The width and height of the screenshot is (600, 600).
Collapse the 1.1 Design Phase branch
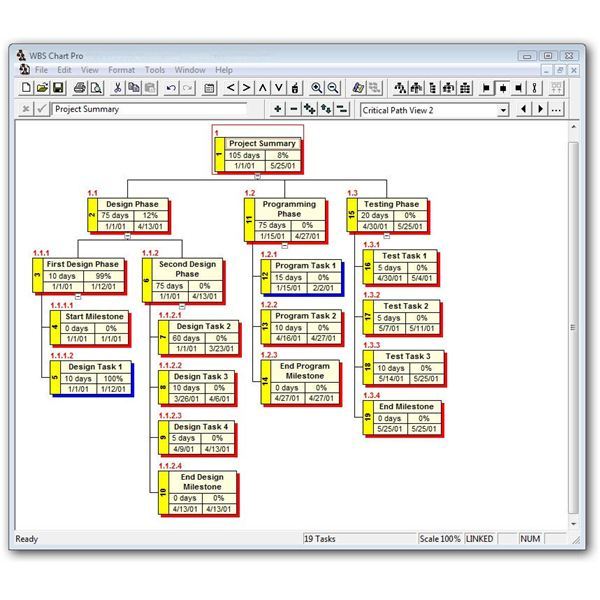(x=128, y=236)
